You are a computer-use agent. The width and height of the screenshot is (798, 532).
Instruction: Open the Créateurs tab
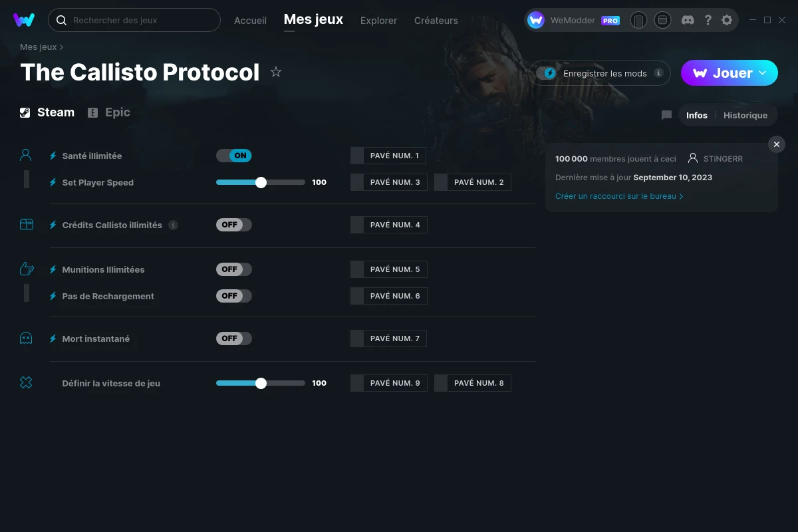[436, 21]
